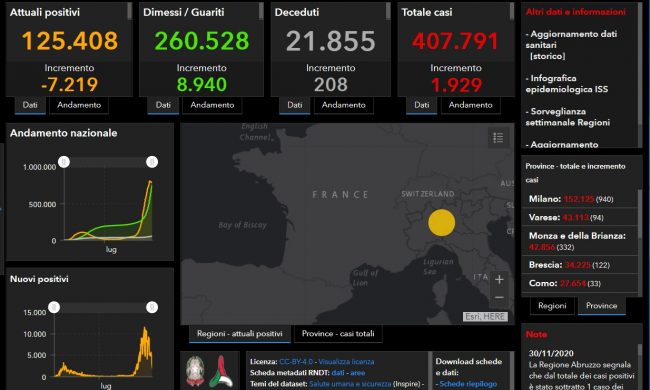Select Andamento tab under Deceduti
The width and height of the screenshot is (650, 390).
[344, 105]
